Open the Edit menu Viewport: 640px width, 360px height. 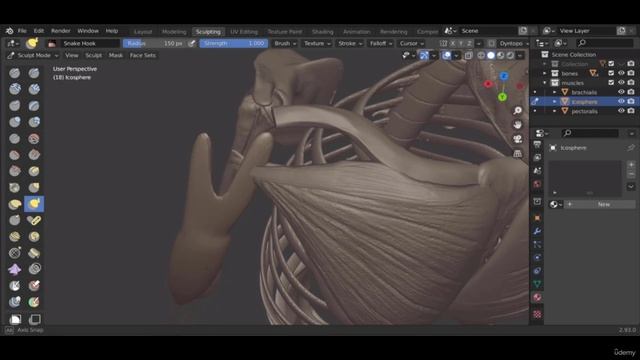pos(39,31)
